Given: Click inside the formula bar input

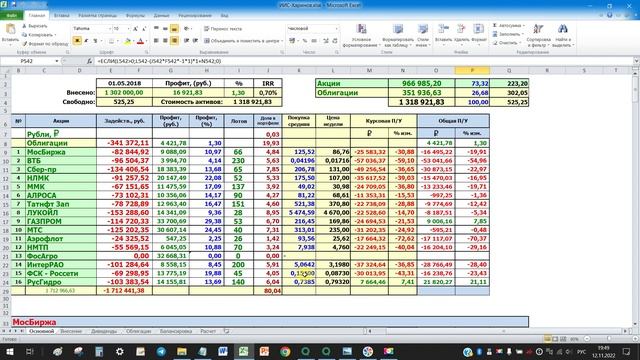Looking at the screenshot, I should tap(363, 61).
